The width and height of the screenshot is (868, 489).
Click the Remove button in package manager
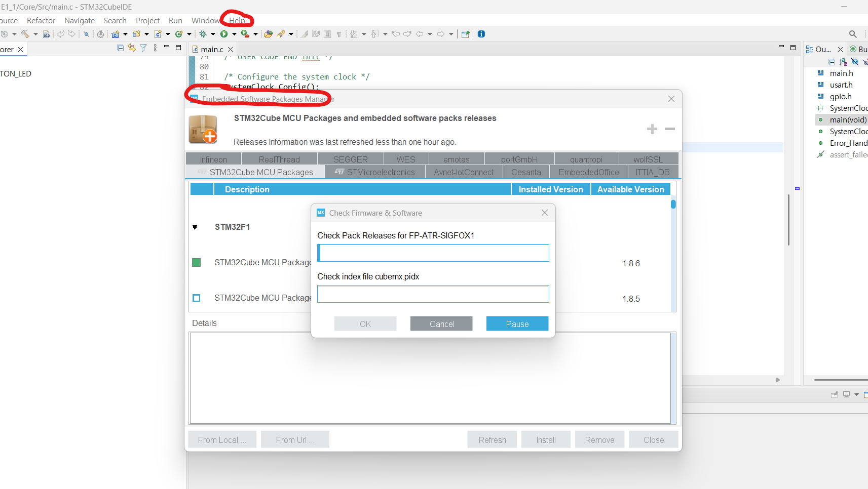(x=599, y=440)
